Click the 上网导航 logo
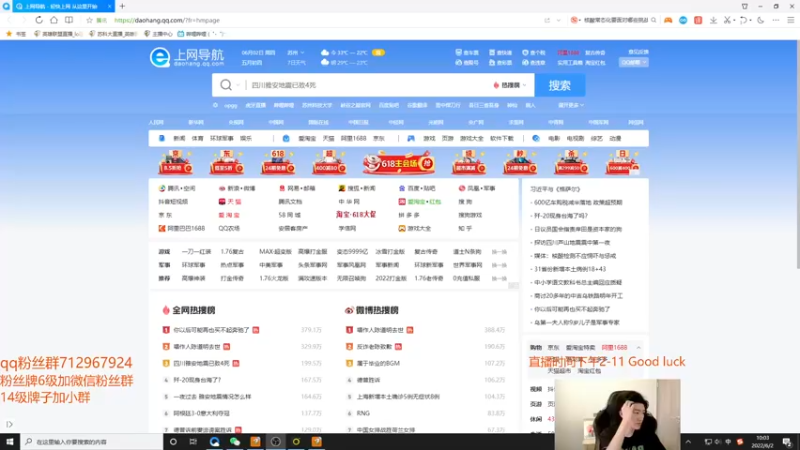800x450 pixels. tap(187, 57)
